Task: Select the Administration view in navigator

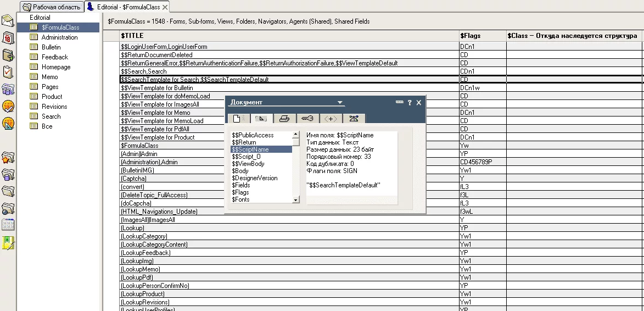Action: 59,37
